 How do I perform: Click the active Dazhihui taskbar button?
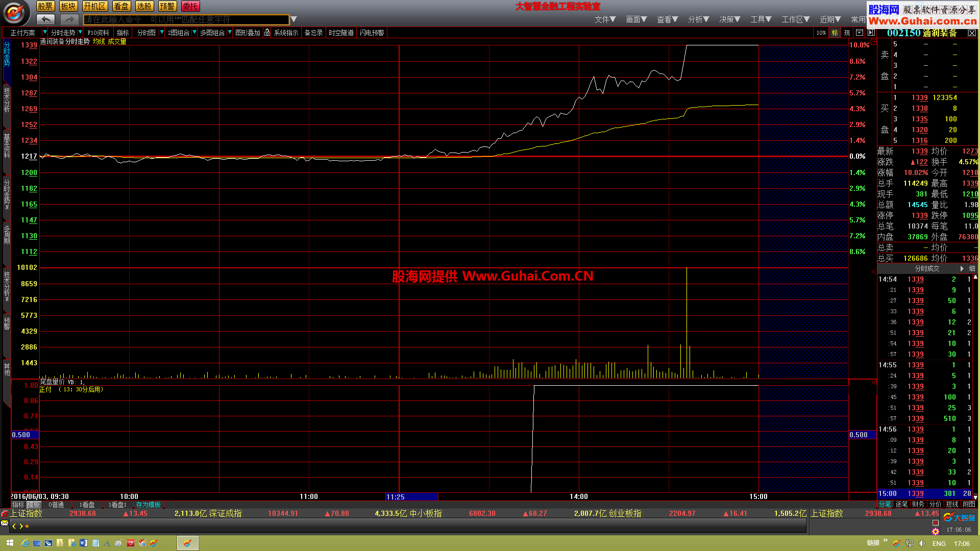[x=187, y=543]
